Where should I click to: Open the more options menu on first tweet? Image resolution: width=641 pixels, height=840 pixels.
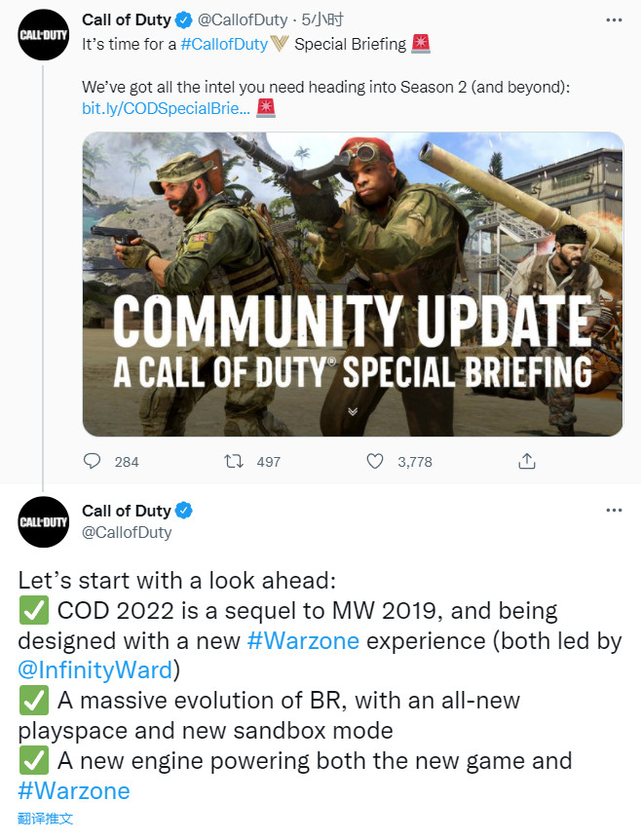614,20
